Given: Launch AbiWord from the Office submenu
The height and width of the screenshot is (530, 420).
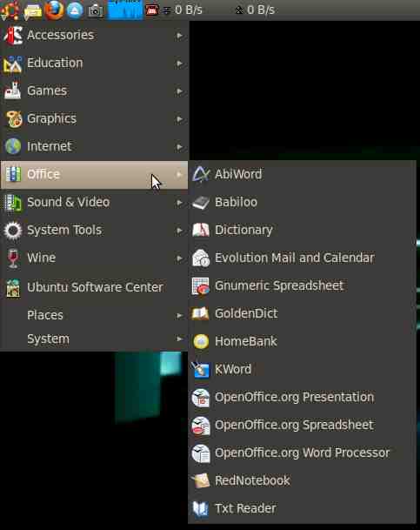Looking at the screenshot, I should click(x=302, y=174).
